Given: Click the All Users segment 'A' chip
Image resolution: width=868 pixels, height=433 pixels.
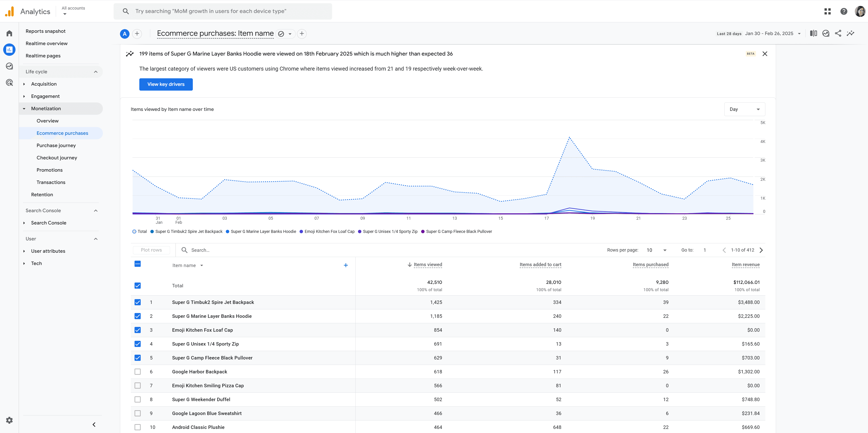Looking at the screenshot, I should tap(125, 34).
